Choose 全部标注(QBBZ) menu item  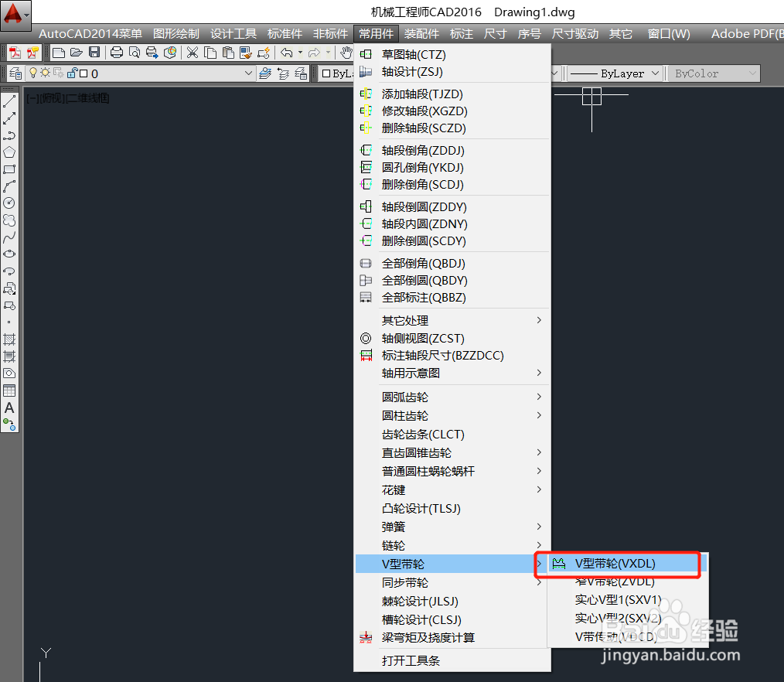pos(452,298)
